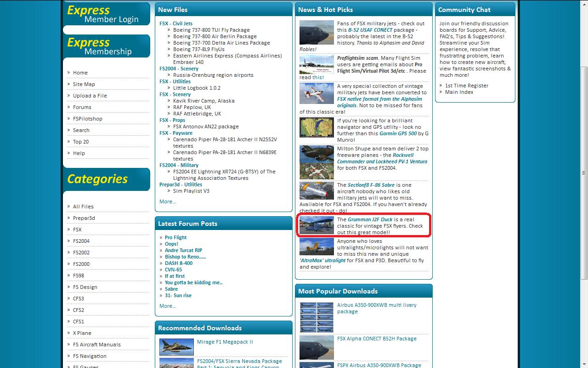The width and height of the screenshot is (588, 368).
Task: Open Sim Playlist V3 file
Action: point(191,191)
